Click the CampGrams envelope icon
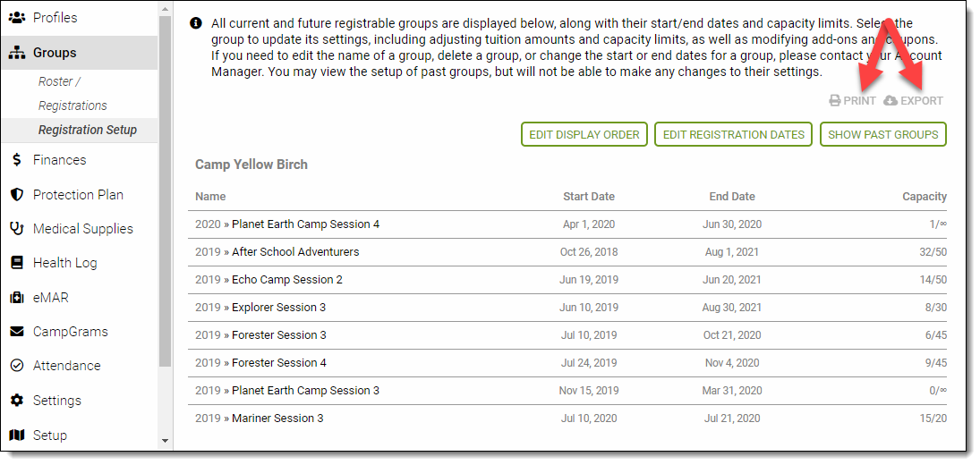The image size is (980, 465). pyautogui.click(x=16, y=332)
